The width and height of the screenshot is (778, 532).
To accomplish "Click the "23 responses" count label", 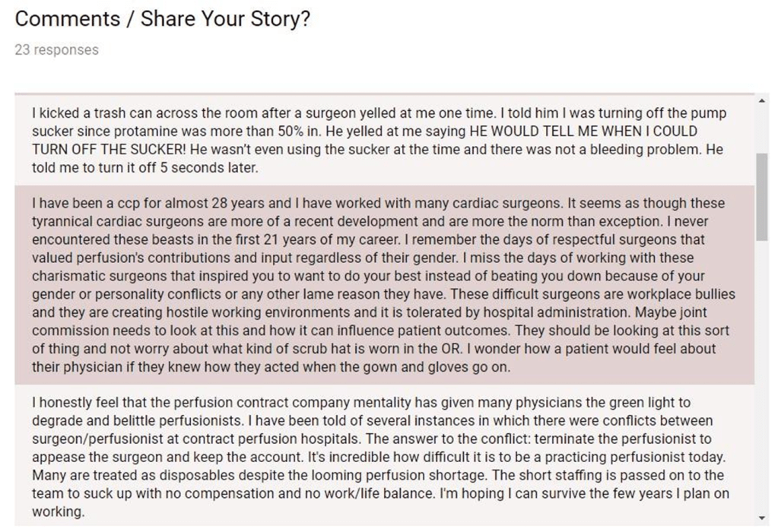I will click(56, 50).
